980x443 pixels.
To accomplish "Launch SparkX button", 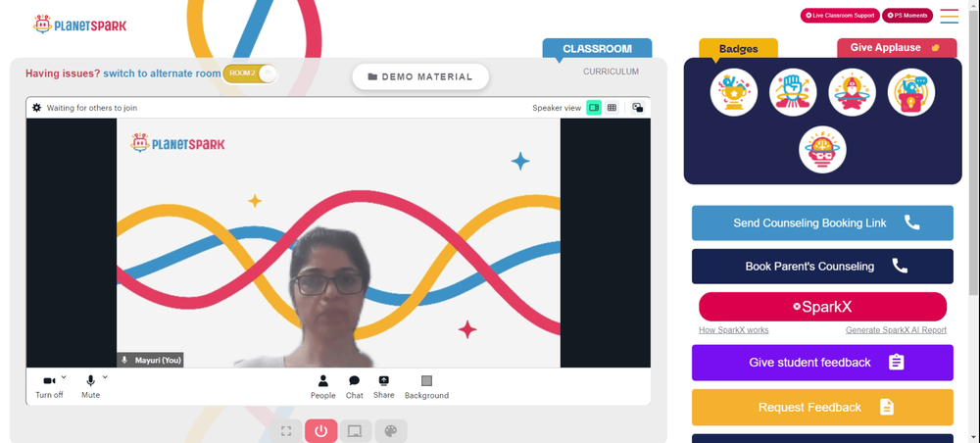I will (822, 307).
